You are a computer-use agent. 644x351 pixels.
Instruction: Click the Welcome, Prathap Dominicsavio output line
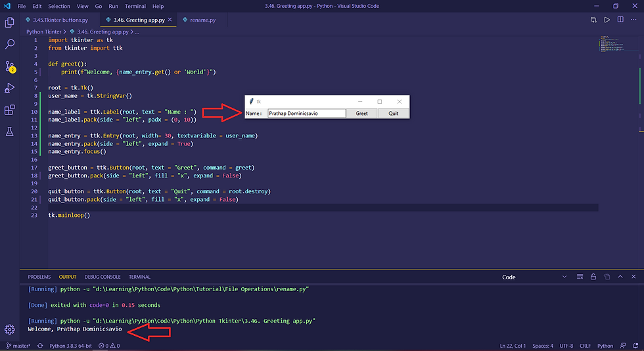[75, 329]
